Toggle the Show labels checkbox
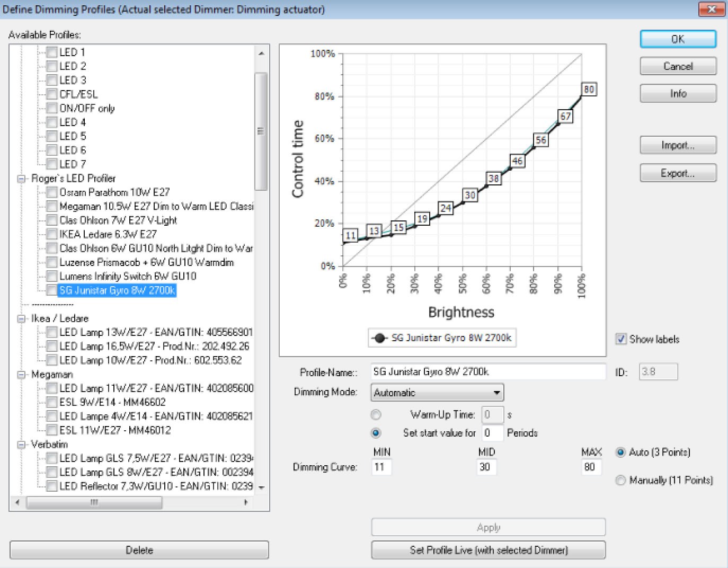 (621, 339)
